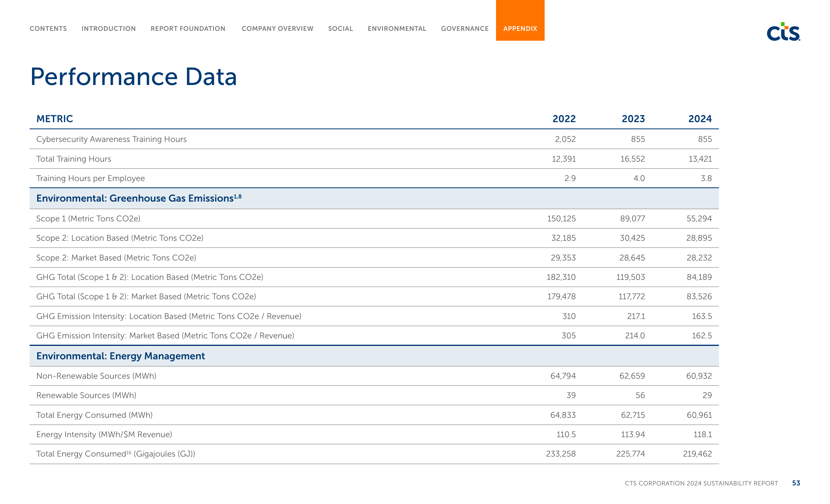Select the Total Training Hours label
This screenshot has width=830, height=504.
(x=74, y=159)
